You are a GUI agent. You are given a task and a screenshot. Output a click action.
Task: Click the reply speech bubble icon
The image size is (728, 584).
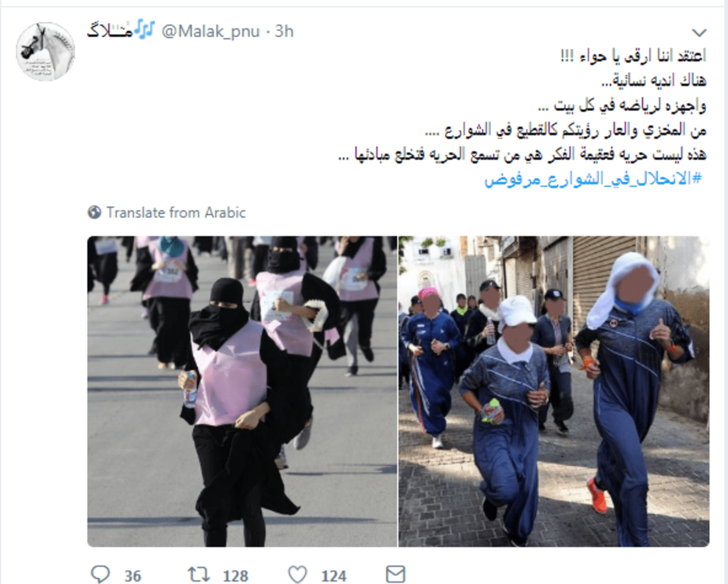99,574
